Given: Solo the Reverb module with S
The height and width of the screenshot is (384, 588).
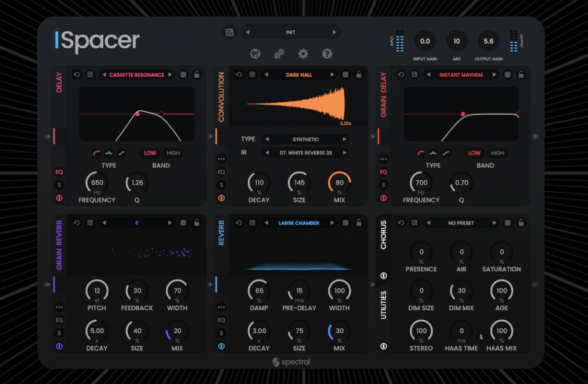Looking at the screenshot, I should 221,333.
